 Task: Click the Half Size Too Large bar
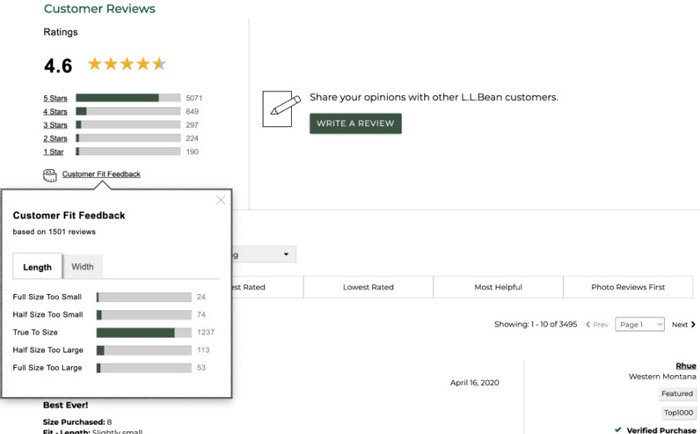(x=144, y=350)
